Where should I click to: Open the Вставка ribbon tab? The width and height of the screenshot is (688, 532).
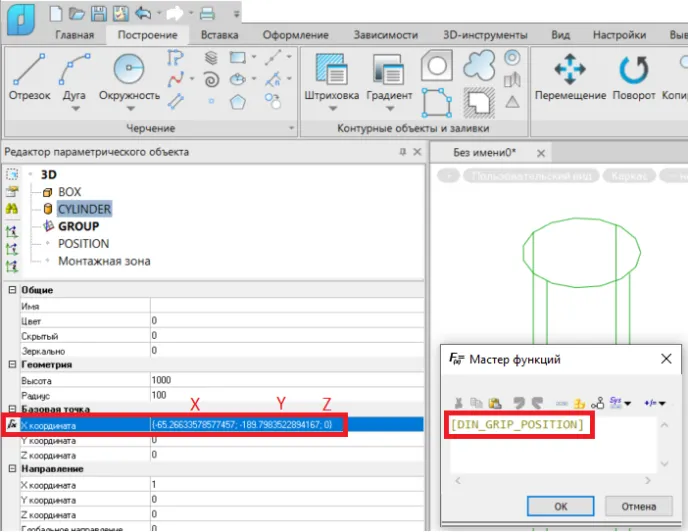pos(219,35)
